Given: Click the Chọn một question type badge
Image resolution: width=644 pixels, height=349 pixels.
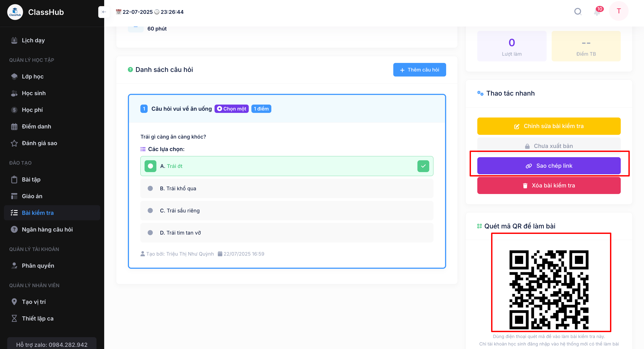Looking at the screenshot, I should point(231,109).
